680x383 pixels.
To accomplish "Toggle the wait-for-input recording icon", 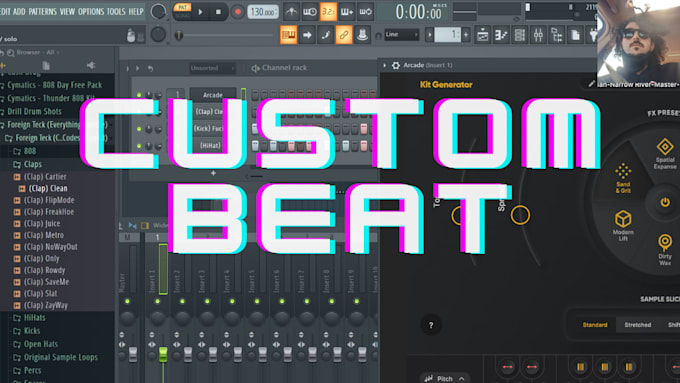I will tap(310, 12).
